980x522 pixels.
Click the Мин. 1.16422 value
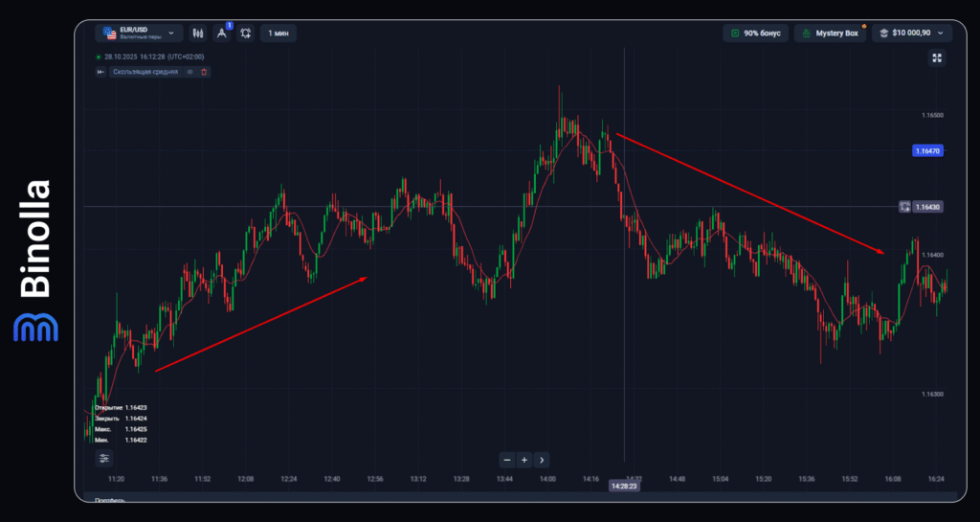[121, 440]
